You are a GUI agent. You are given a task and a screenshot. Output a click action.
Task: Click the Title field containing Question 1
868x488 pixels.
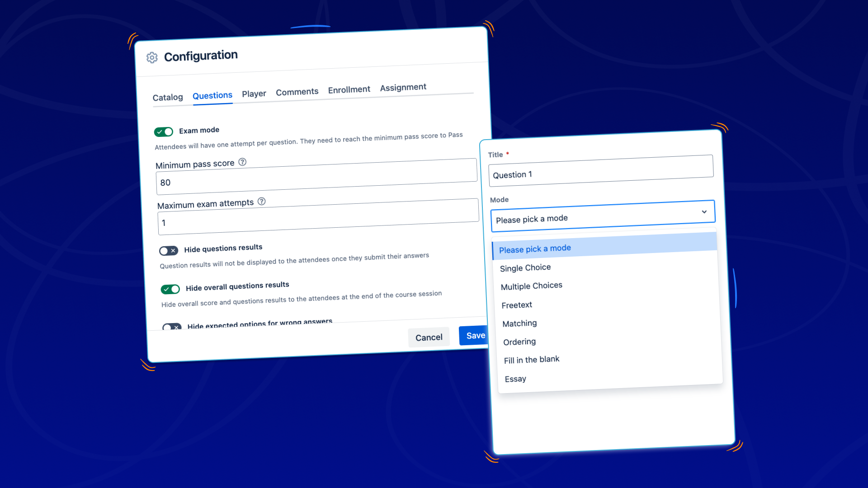601,171
